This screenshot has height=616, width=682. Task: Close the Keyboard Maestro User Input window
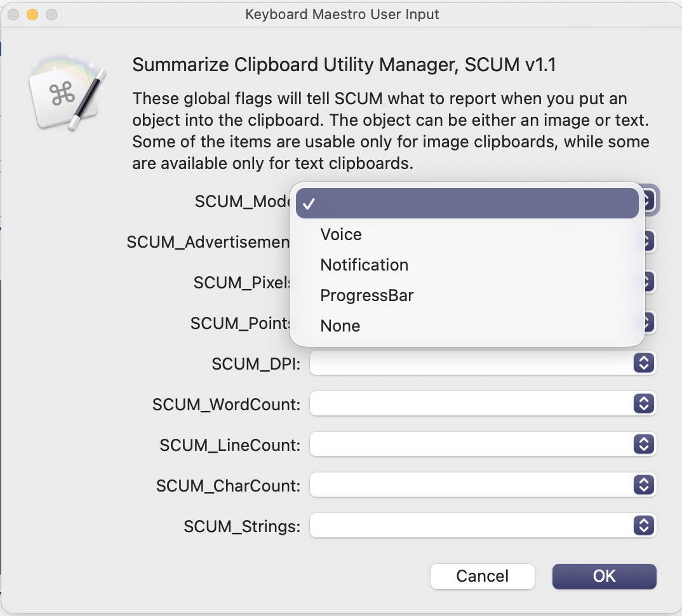click(13, 14)
